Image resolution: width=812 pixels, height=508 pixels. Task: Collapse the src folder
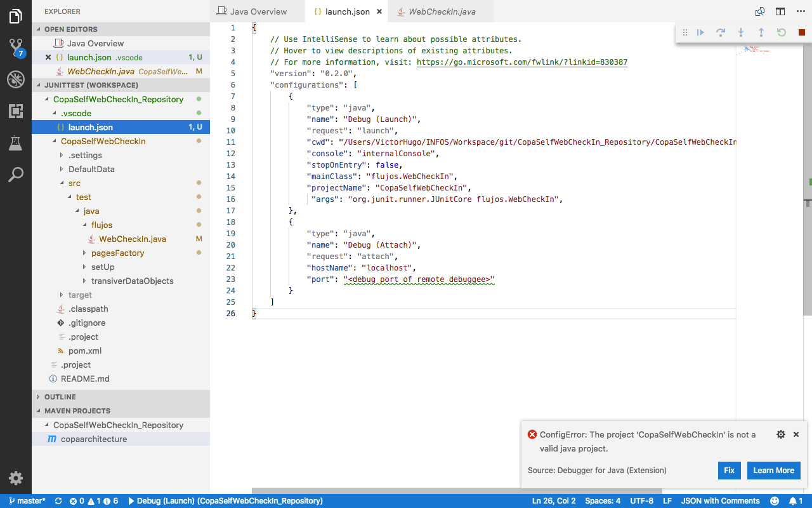(x=76, y=183)
